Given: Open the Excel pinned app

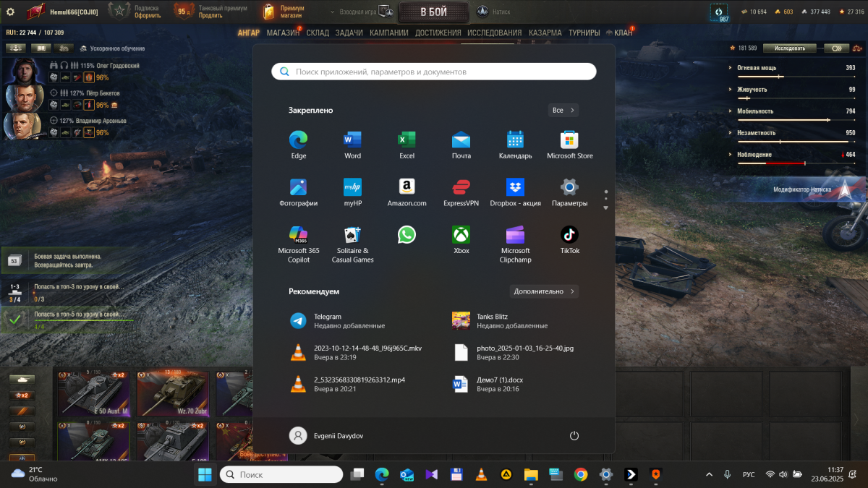Looking at the screenshot, I should click(407, 140).
